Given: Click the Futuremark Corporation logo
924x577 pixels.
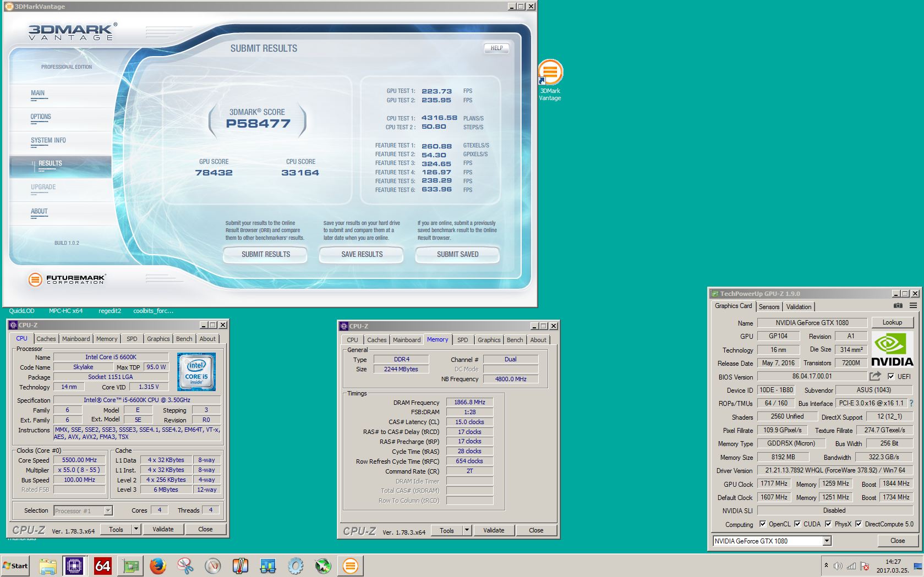Looking at the screenshot, I should pyautogui.click(x=67, y=279).
